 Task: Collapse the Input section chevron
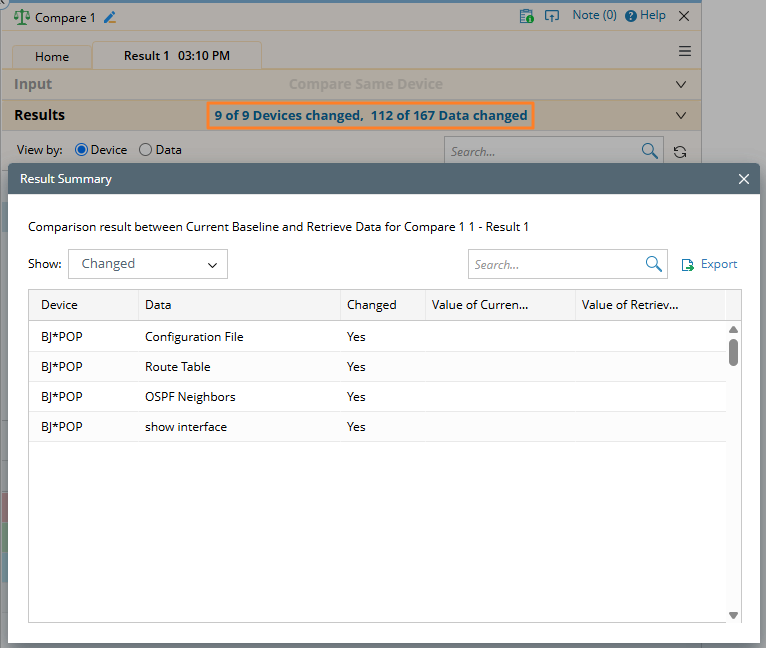tap(681, 85)
